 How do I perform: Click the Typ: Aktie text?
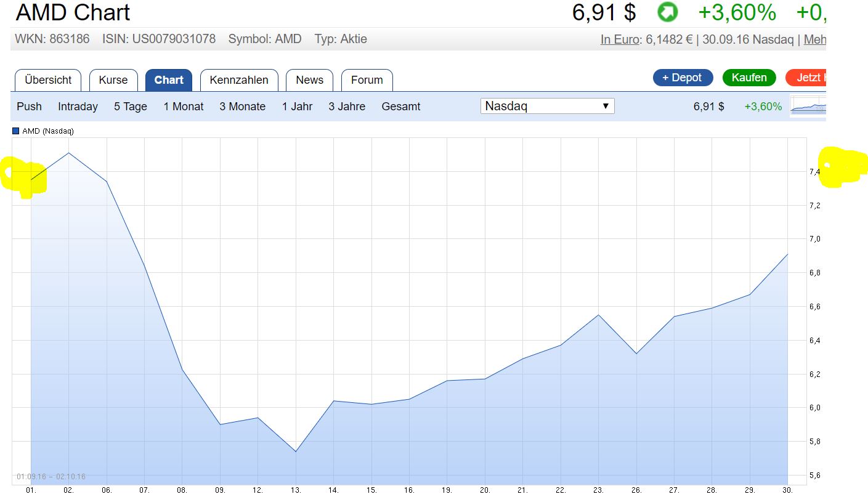[x=341, y=39]
